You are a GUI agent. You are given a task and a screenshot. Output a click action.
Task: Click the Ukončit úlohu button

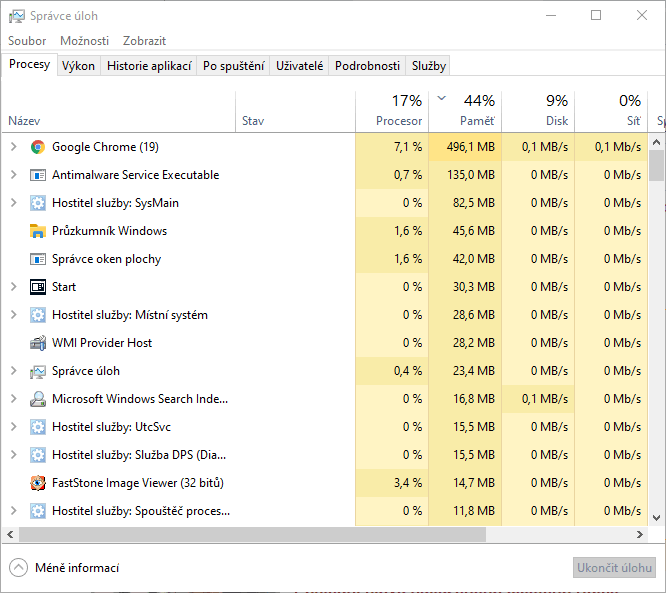pyautogui.click(x=613, y=568)
